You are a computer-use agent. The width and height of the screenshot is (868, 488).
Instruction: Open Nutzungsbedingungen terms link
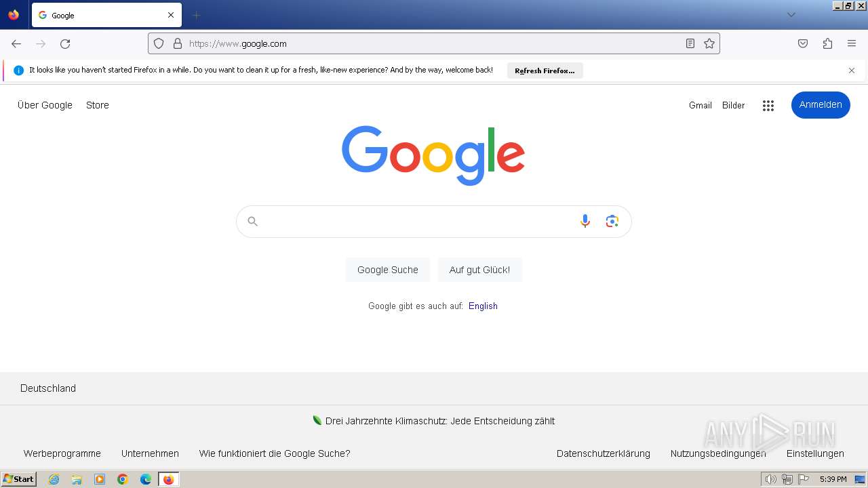pyautogui.click(x=718, y=453)
